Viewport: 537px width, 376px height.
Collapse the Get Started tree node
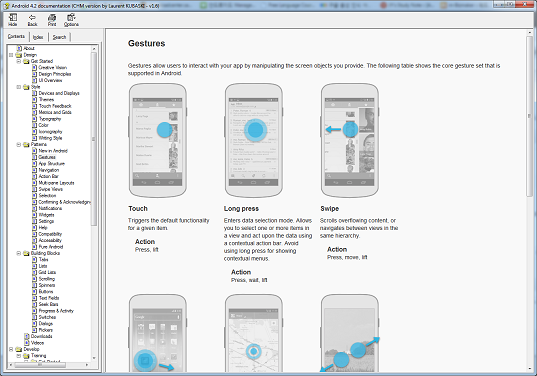pos(18,61)
